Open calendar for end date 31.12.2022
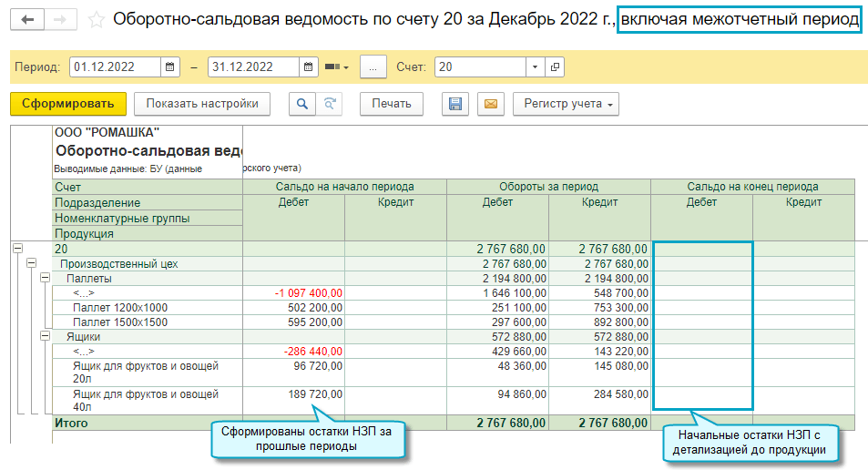The image size is (868, 470). (309, 67)
